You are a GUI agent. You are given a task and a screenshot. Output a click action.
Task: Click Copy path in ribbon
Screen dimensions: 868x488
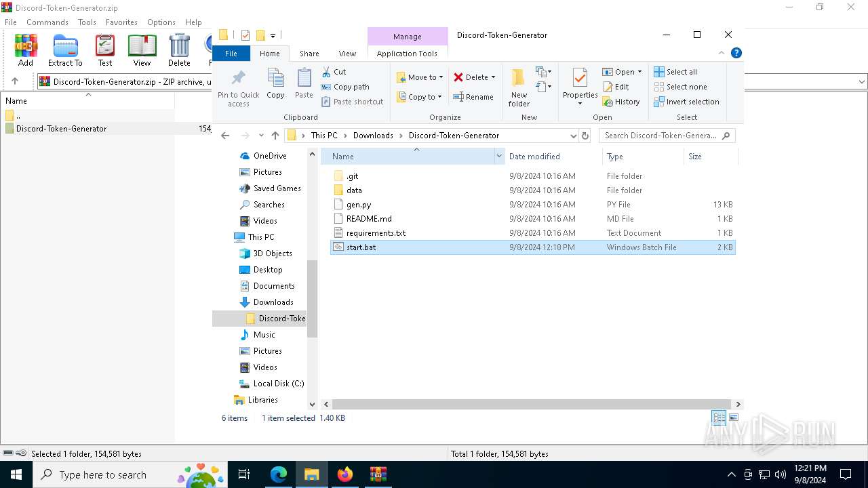345,87
